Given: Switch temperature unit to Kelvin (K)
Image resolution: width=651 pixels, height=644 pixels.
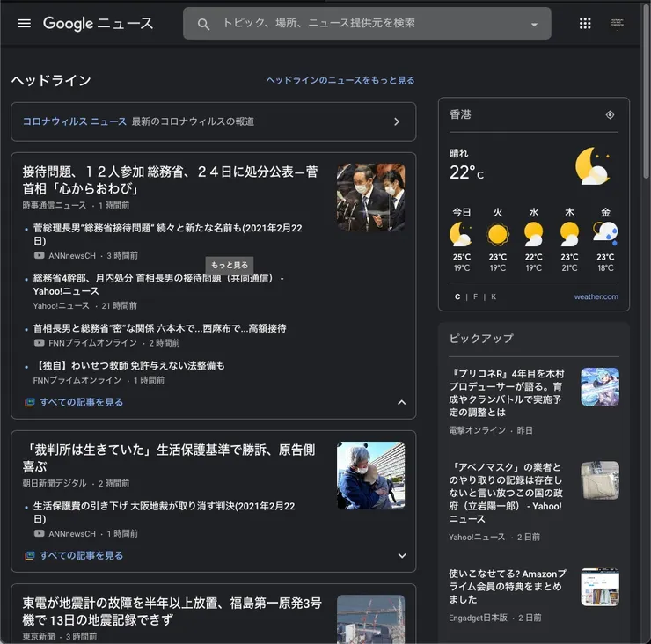Looking at the screenshot, I should (x=494, y=296).
